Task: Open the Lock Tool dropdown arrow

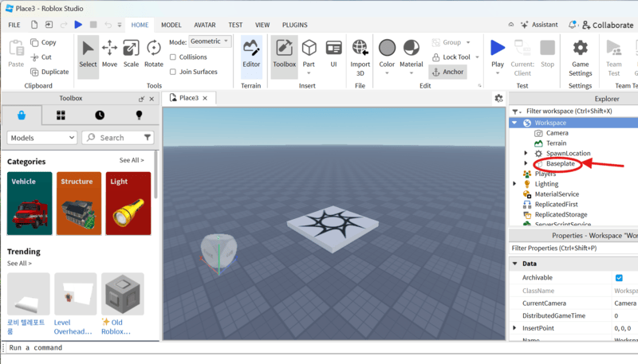Action: click(477, 57)
